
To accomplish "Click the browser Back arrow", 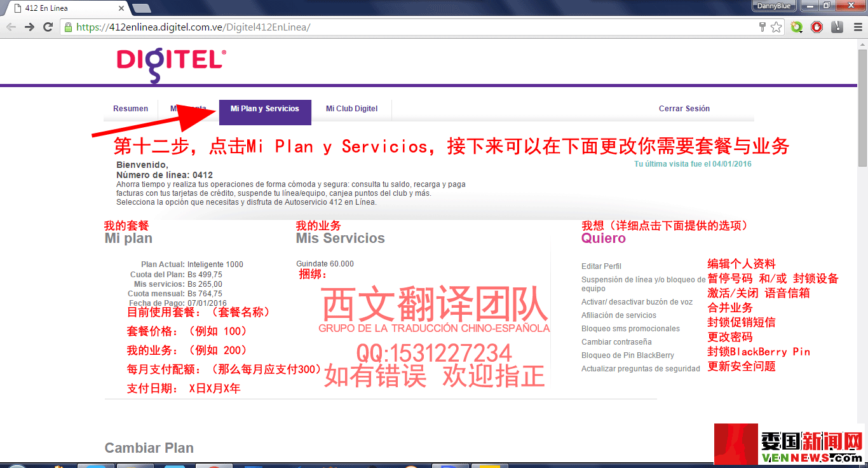I will click(11, 27).
